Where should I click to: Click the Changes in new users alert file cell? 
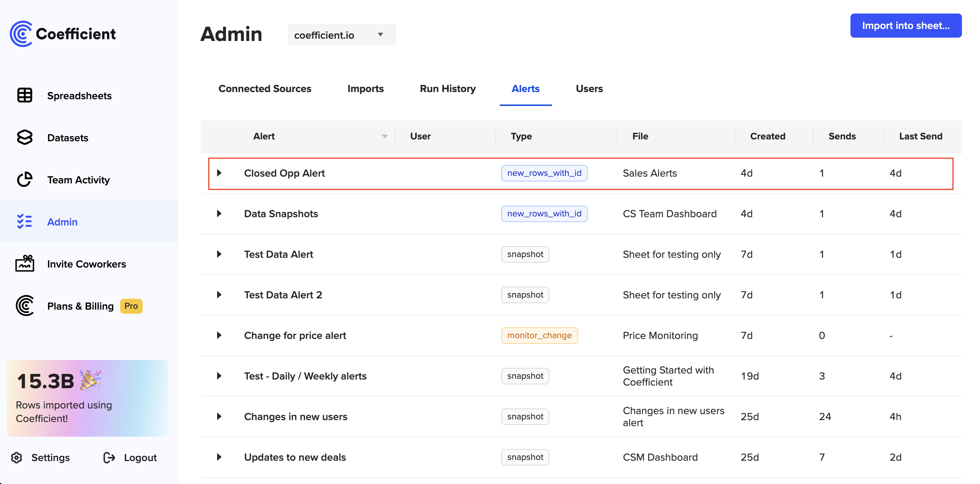click(673, 417)
